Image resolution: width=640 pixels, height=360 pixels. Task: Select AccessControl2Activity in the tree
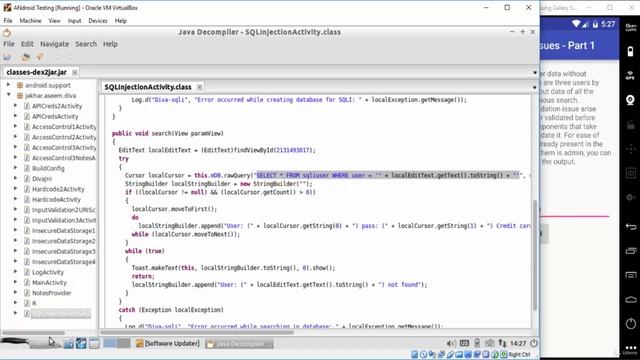[64, 137]
